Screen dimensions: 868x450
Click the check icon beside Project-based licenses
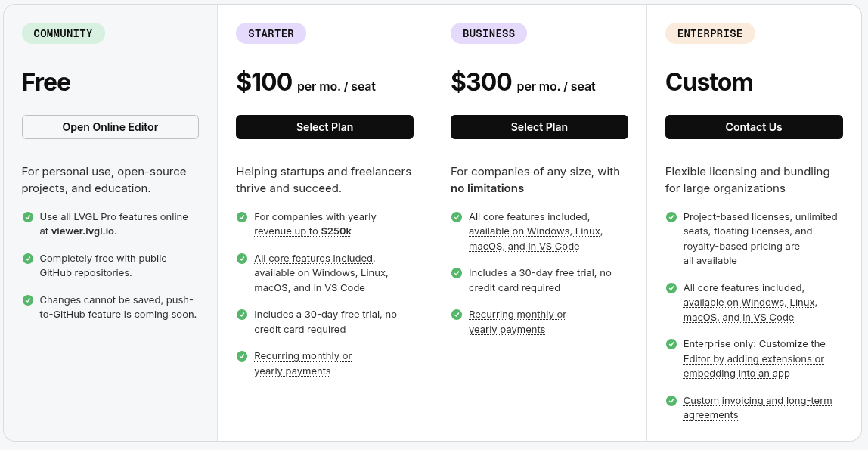[x=671, y=217]
